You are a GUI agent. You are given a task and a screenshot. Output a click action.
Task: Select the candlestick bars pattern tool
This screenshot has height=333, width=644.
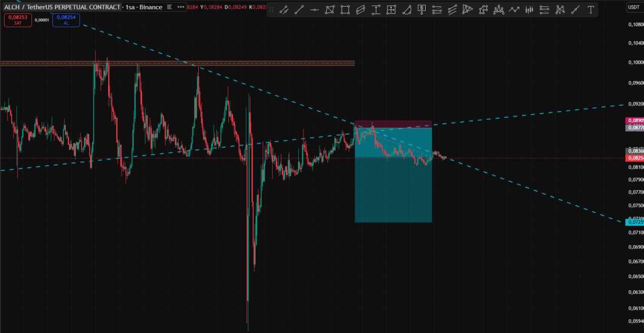(x=529, y=10)
